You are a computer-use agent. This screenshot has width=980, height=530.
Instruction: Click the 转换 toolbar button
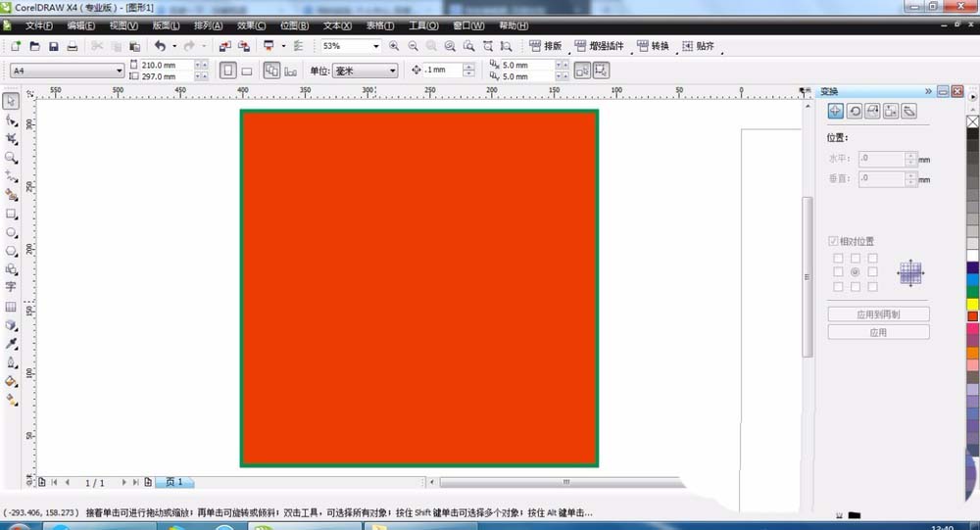pos(653,46)
